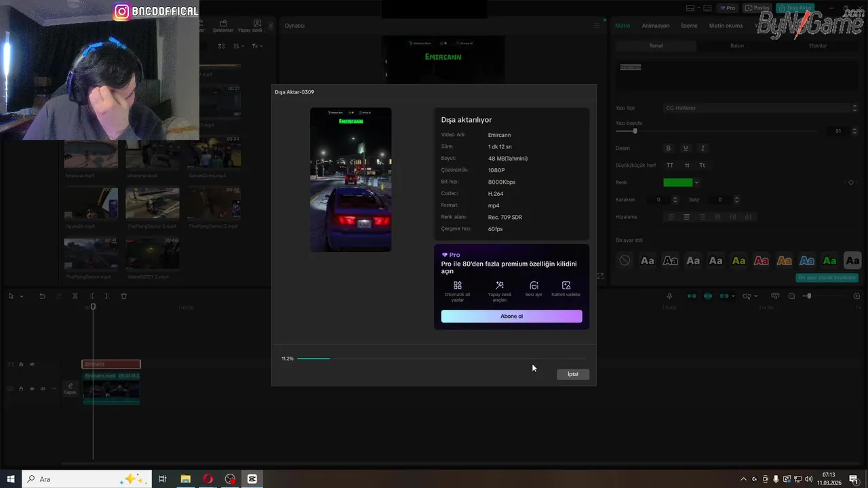This screenshot has width=868, height=488.
Task: Select the pointer tool in timeline toolbar
Action: (11, 296)
